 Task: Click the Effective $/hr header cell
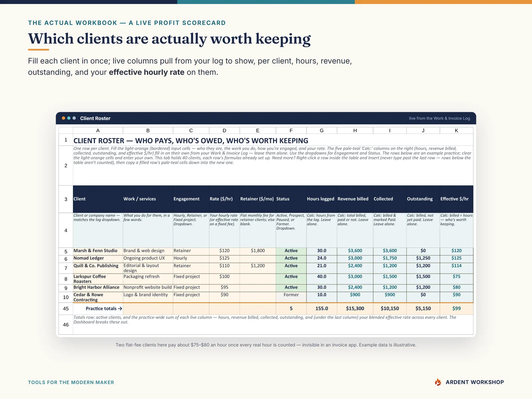[x=457, y=199]
